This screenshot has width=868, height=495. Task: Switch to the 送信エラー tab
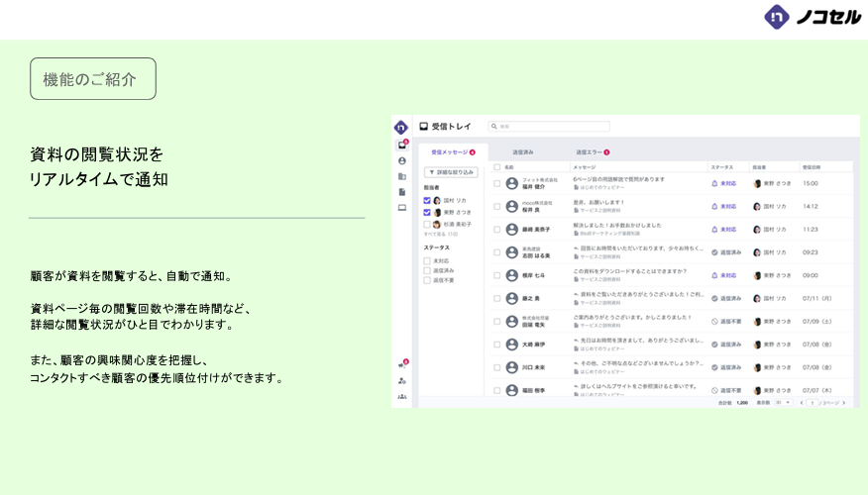tap(592, 152)
